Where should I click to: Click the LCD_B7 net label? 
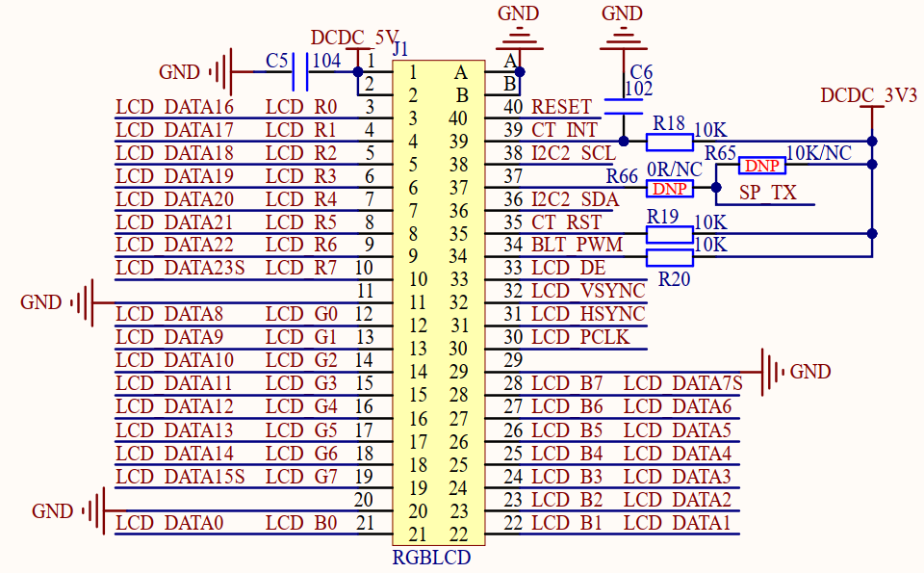pyautogui.click(x=567, y=383)
